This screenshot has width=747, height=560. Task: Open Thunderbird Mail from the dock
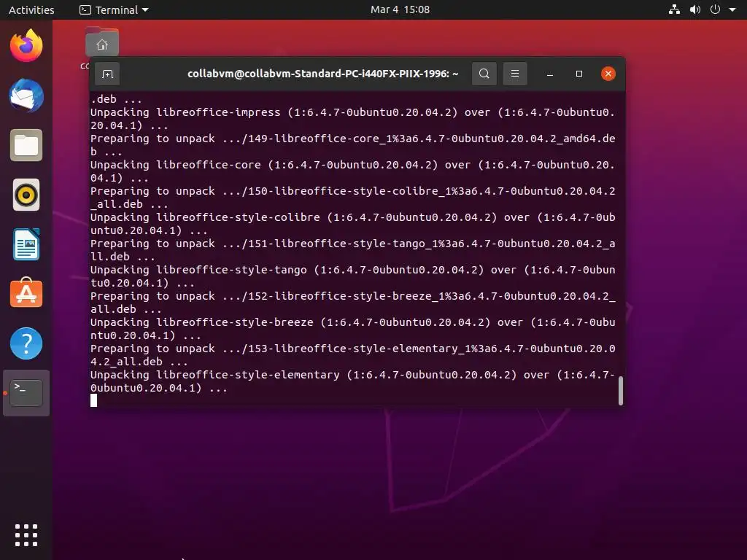pos(26,96)
